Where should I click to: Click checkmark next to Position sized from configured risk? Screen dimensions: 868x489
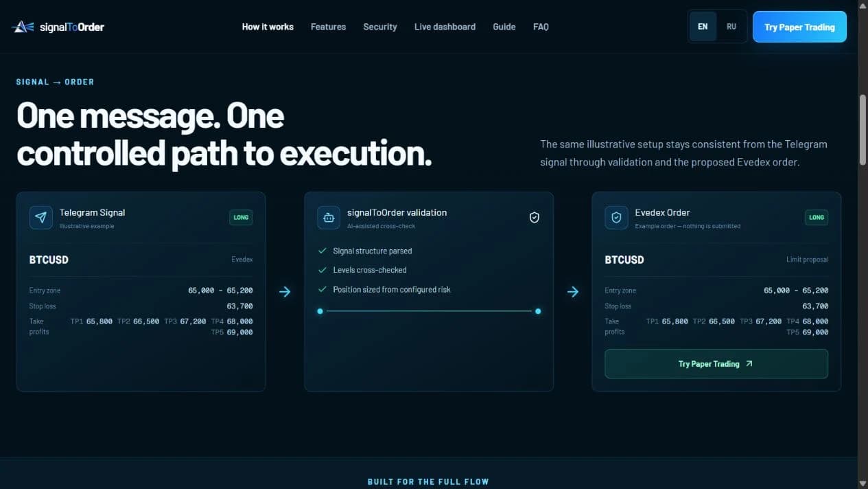[x=322, y=289]
